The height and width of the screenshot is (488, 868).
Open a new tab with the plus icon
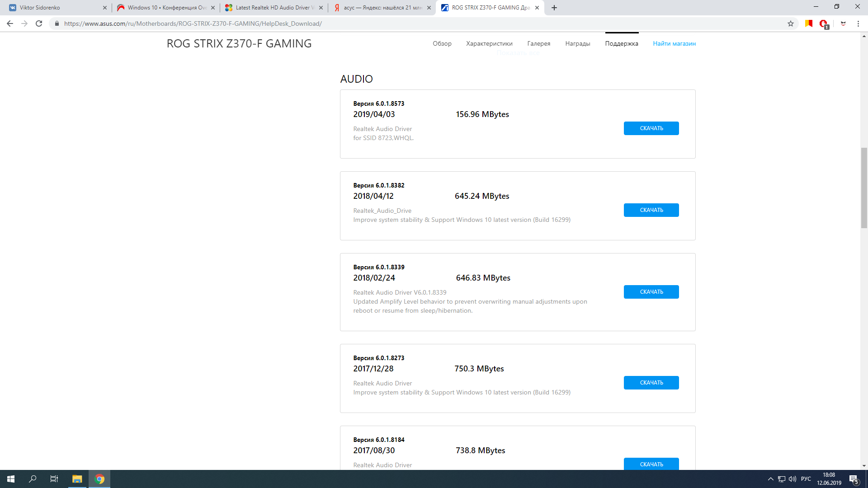554,8
